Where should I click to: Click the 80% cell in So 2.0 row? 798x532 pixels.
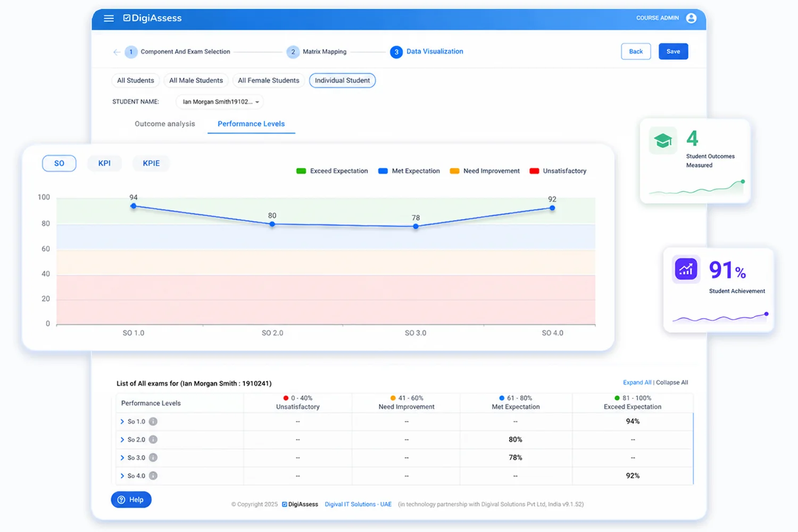(516, 439)
